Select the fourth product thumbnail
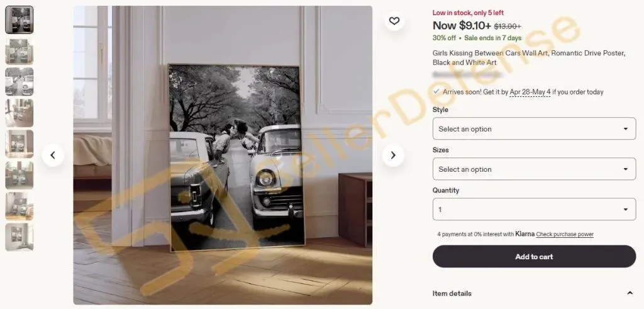 point(19,113)
